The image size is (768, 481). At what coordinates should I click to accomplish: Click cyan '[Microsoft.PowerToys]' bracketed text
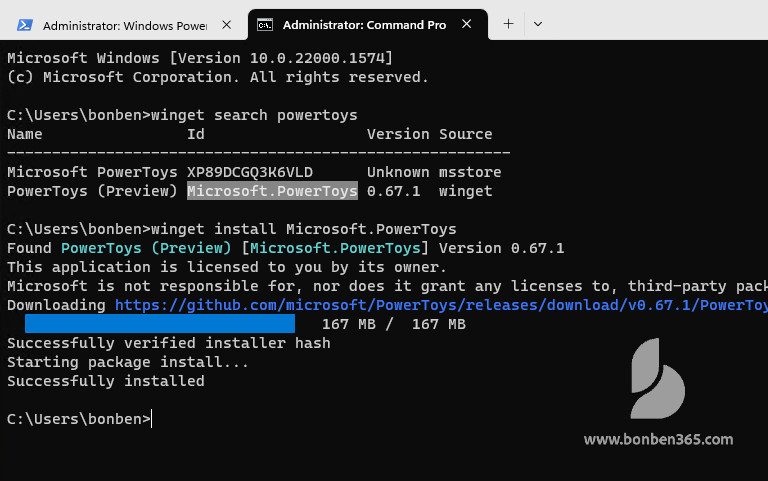point(335,248)
